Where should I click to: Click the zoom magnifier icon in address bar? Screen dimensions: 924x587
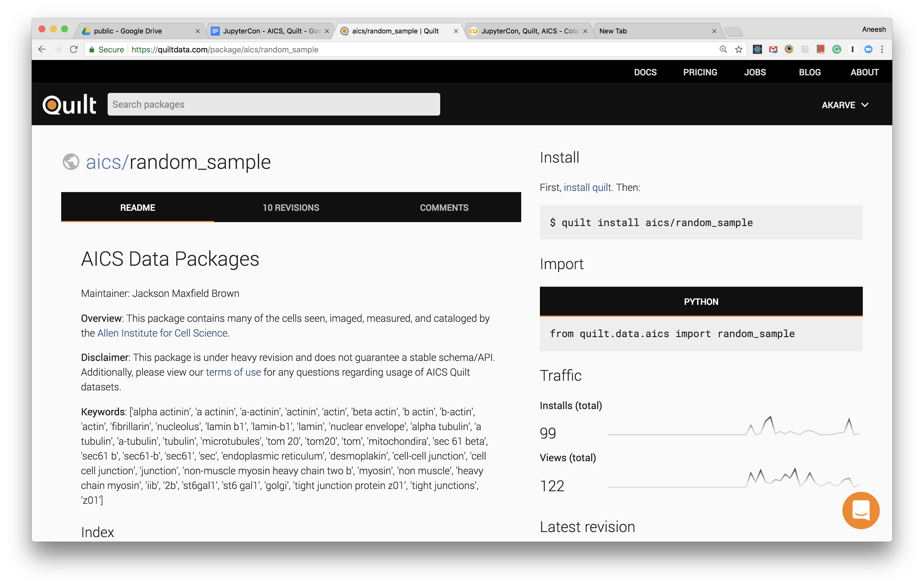[x=723, y=50]
